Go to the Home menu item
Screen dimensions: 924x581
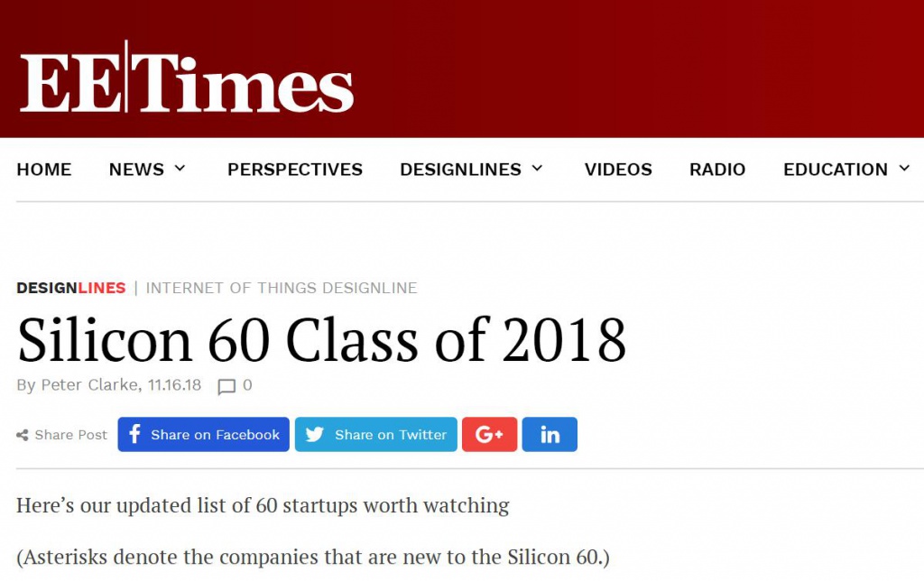44,170
